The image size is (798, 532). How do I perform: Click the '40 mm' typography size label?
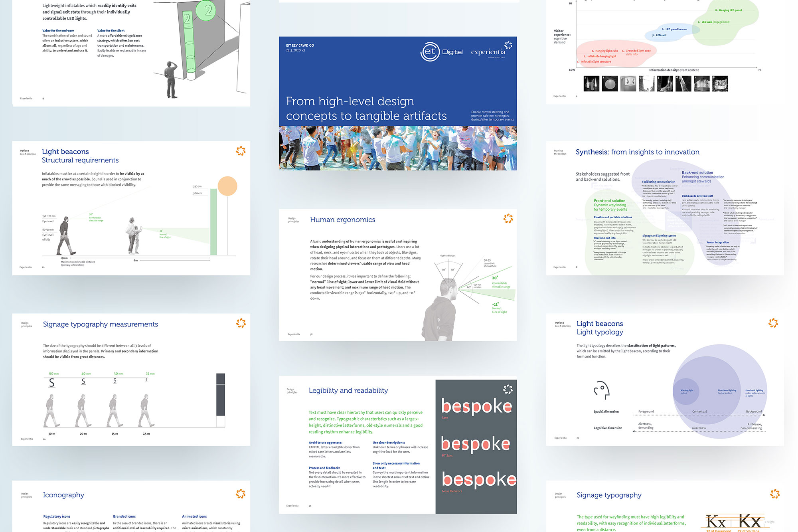[86, 374]
